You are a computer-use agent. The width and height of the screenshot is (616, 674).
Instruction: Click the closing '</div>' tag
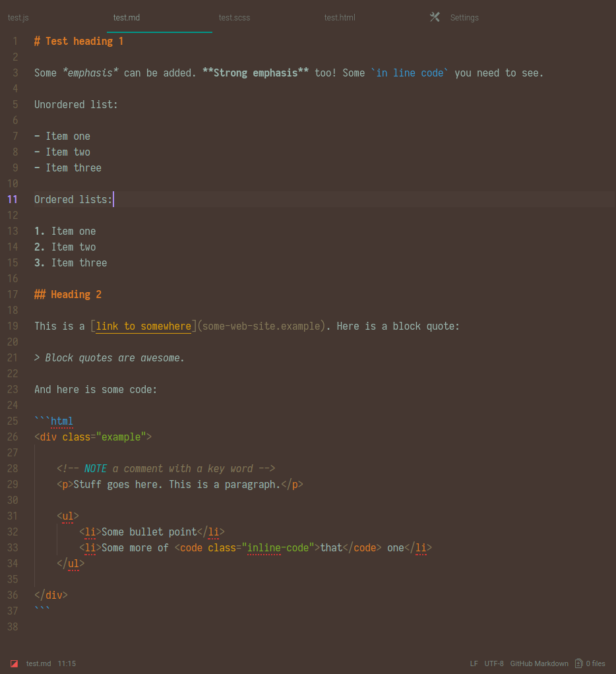click(51, 596)
